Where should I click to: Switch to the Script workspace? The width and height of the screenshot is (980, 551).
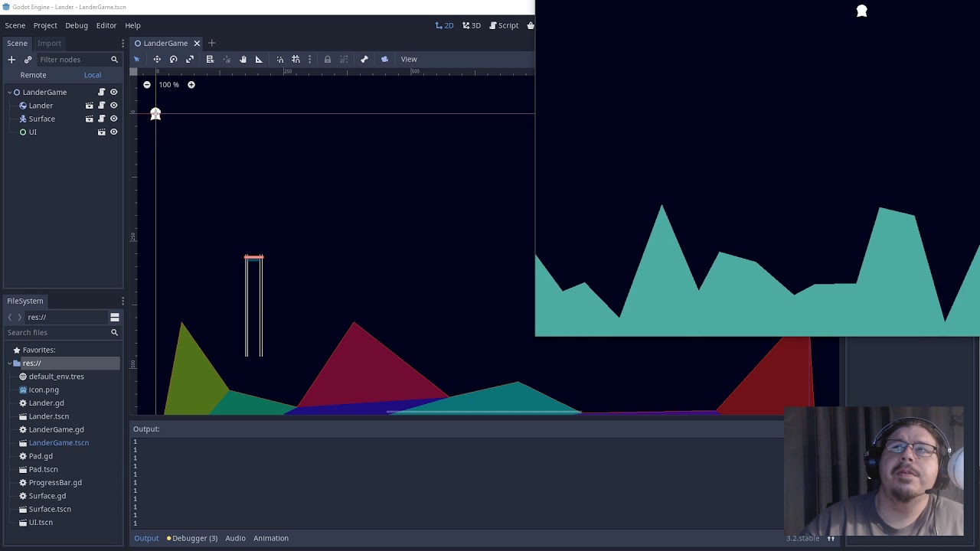point(504,25)
